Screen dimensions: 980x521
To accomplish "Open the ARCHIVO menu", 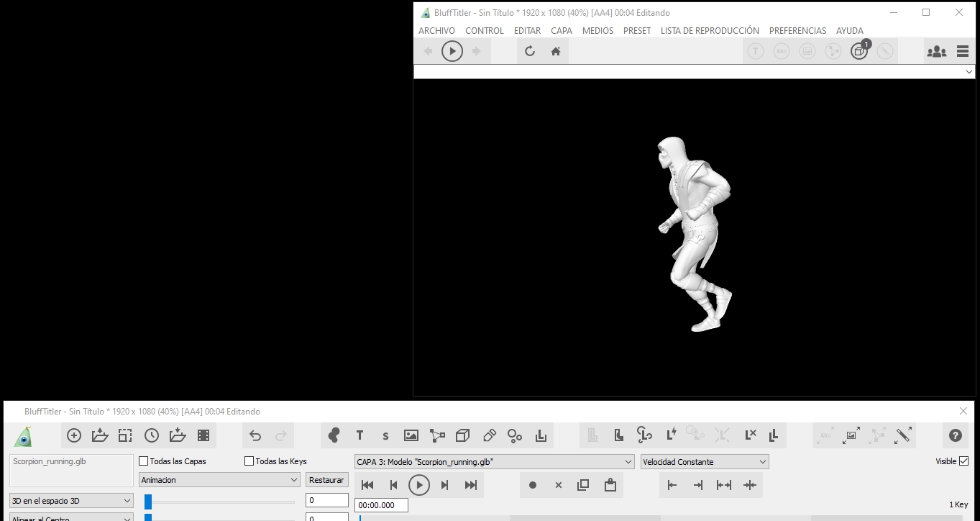I will coord(436,31).
